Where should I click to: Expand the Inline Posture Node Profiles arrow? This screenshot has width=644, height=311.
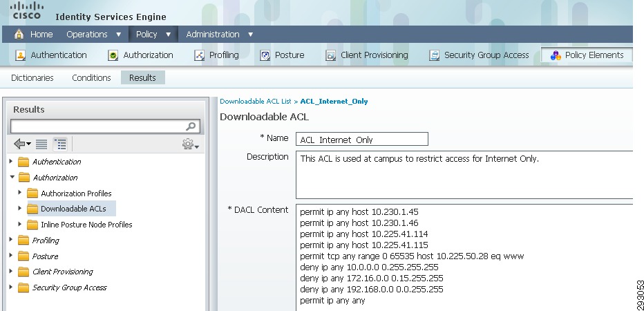tap(19, 225)
